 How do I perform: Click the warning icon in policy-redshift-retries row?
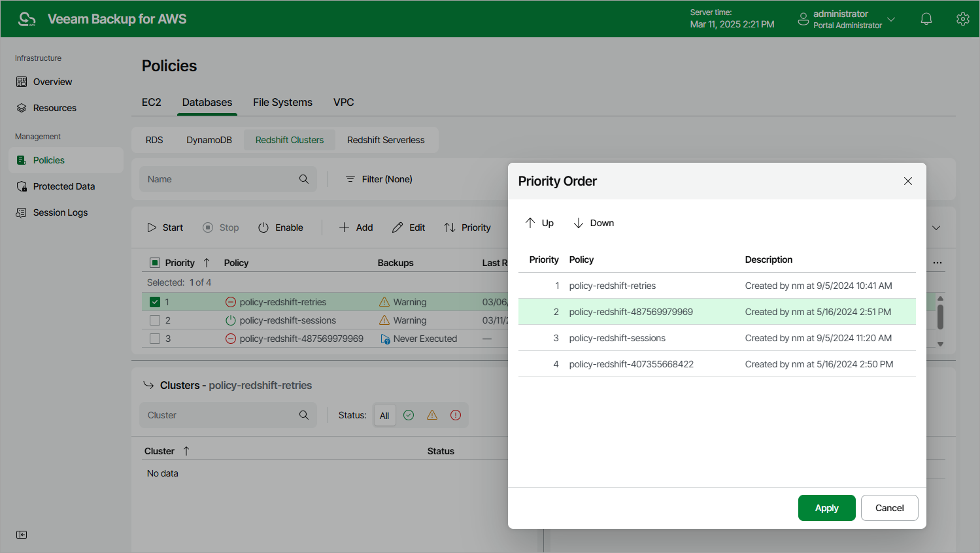pyautogui.click(x=384, y=302)
